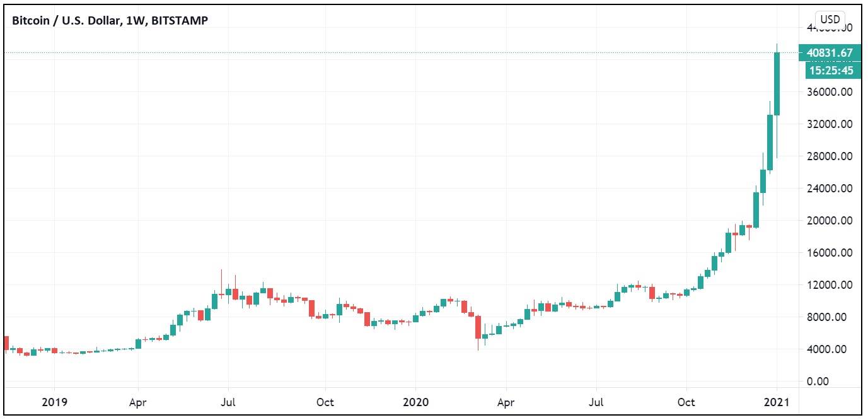
Task: Click the 20000.00 price axis label
Action: click(x=828, y=221)
